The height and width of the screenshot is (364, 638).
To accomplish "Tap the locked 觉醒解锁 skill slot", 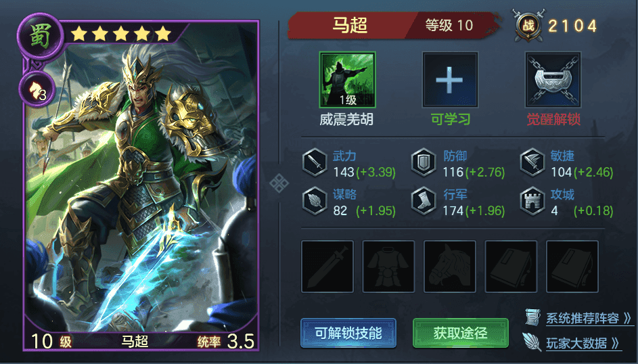I will (553, 80).
